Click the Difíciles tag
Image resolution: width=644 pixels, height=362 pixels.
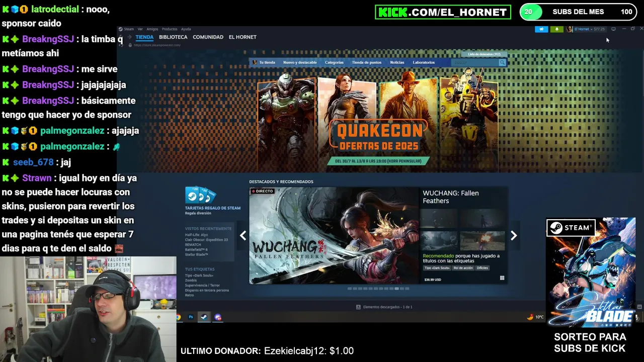(x=482, y=268)
